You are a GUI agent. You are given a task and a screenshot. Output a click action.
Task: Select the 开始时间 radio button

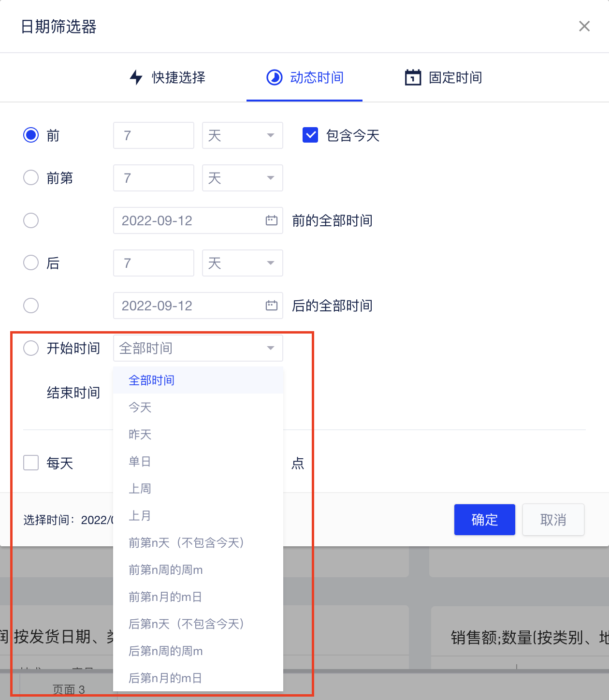click(x=30, y=348)
